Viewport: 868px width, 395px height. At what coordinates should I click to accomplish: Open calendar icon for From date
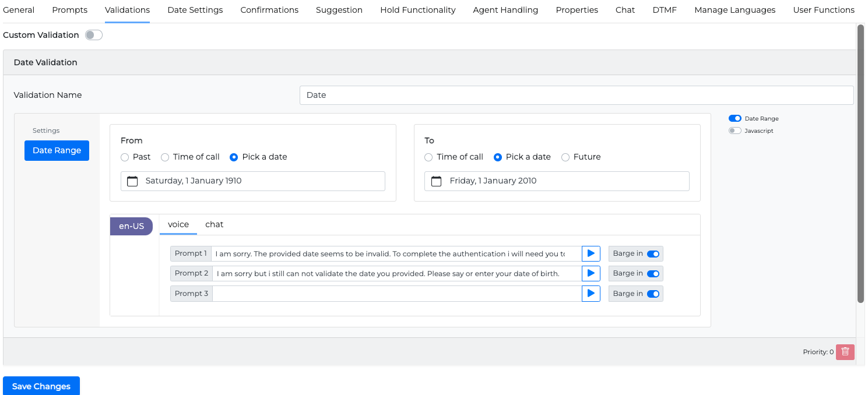[132, 181]
